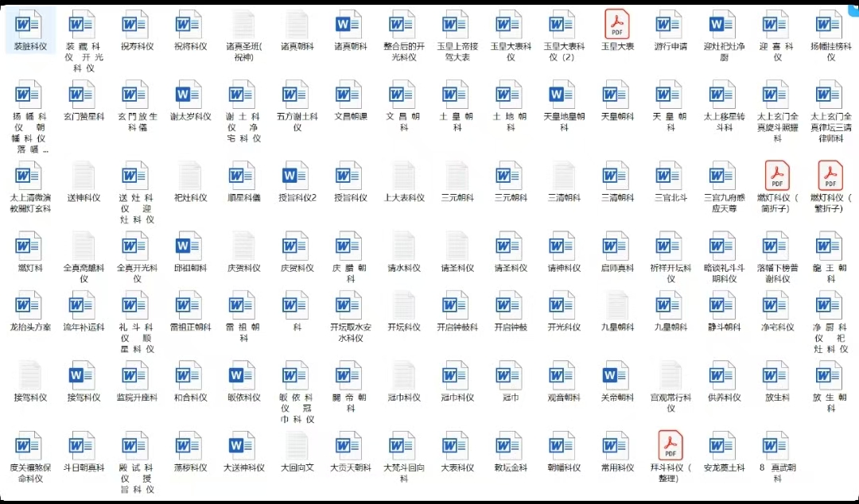Viewport: 859px width, 504px height.
Task: Select the 观音朝科 document
Action: click(x=563, y=376)
